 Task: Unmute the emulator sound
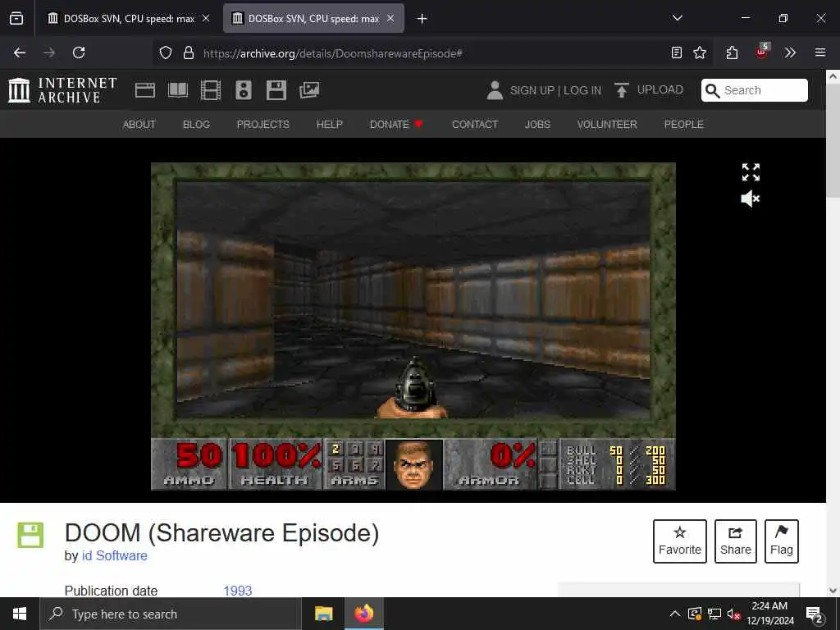751,199
